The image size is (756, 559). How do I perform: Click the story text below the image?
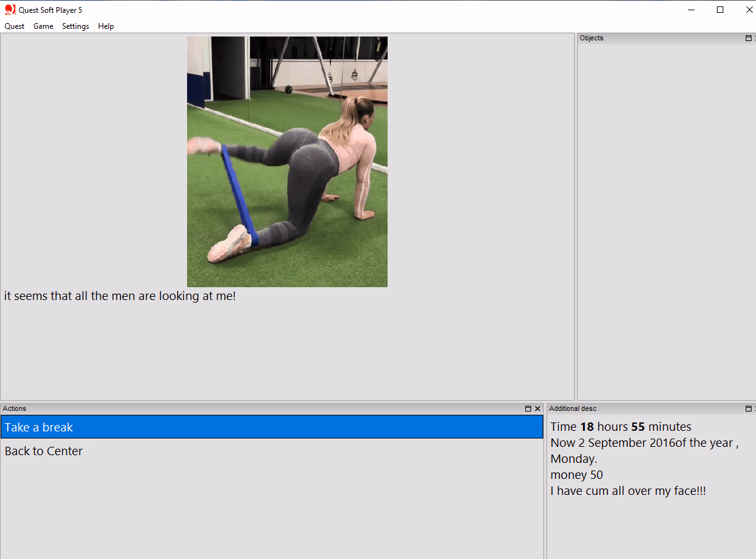[120, 296]
